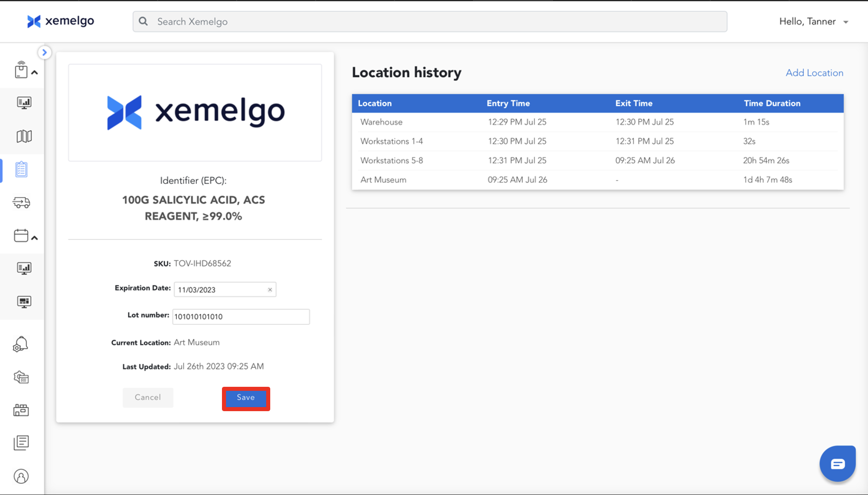
Task: Clear the expiration date field
Action: (x=270, y=289)
